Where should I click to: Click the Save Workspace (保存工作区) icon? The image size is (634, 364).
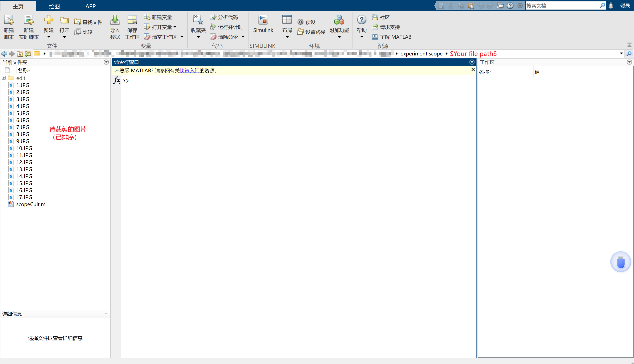[x=132, y=20]
